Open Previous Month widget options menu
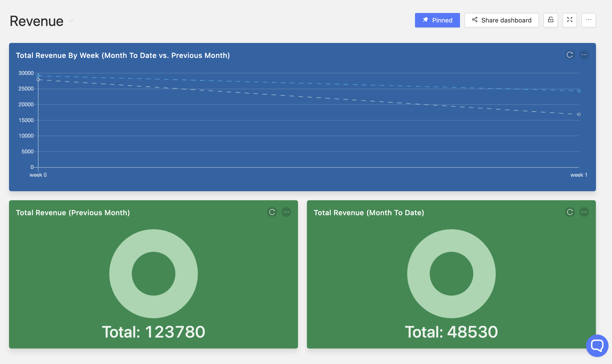The width and height of the screenshot is (612, 364). (x=286, y=212)
